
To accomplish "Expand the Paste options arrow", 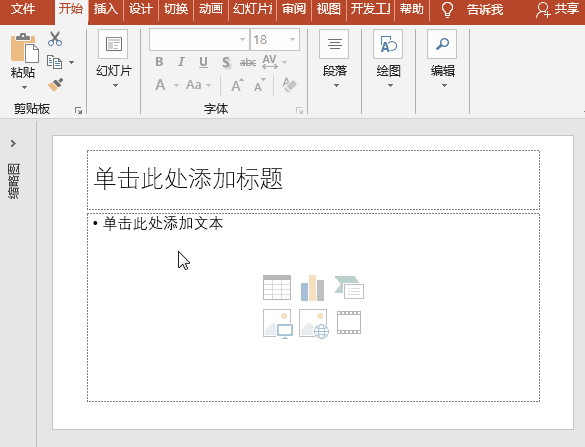I will pos(24,88).
